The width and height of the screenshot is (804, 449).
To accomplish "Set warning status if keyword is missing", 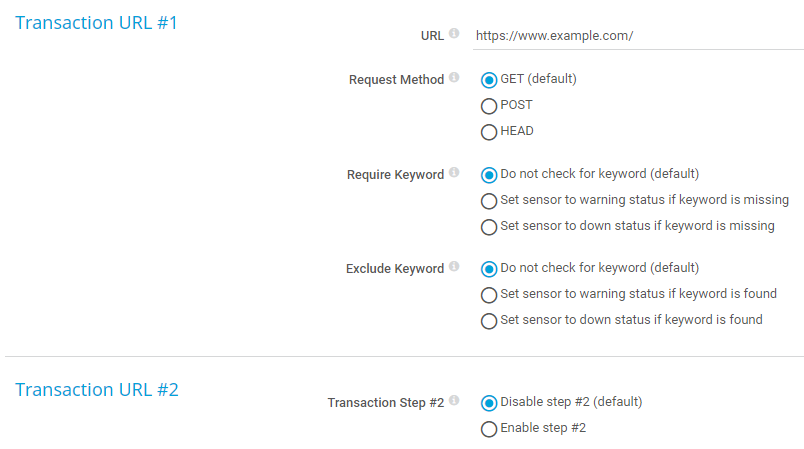I will click(489, 200).
